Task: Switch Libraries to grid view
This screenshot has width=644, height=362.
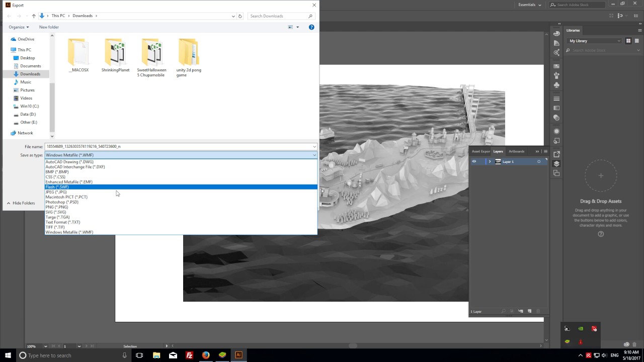Action: pyautogui.click(x=628, y=41)
